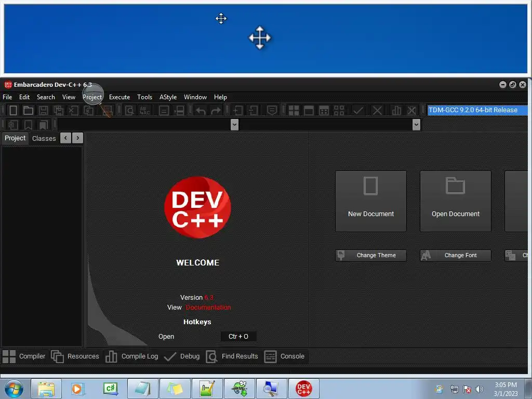The width and height of the screenshot is (532, 399).
Task: Select the Resources bottom tab
Action: 75,356
